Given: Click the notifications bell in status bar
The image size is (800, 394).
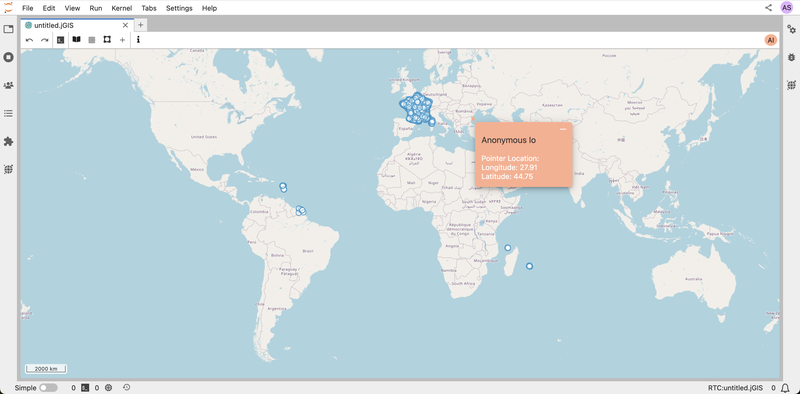Looking at the screenshot, I should point(786,388).
